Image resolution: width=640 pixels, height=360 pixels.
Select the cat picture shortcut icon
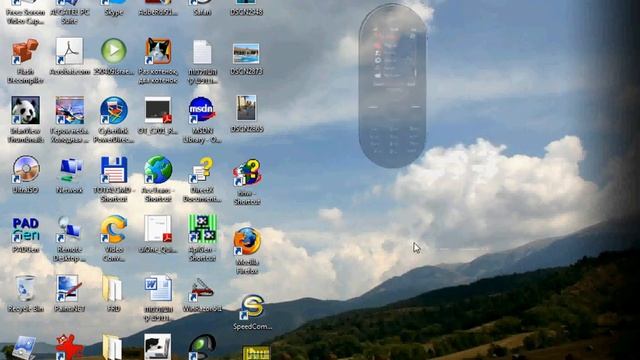(x=158, y=51)
